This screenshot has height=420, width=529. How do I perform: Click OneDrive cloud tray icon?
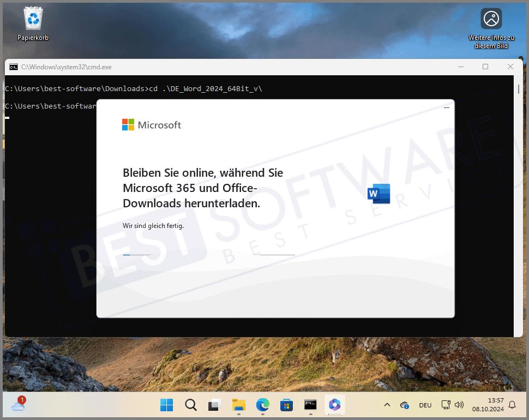click(405, 405)
